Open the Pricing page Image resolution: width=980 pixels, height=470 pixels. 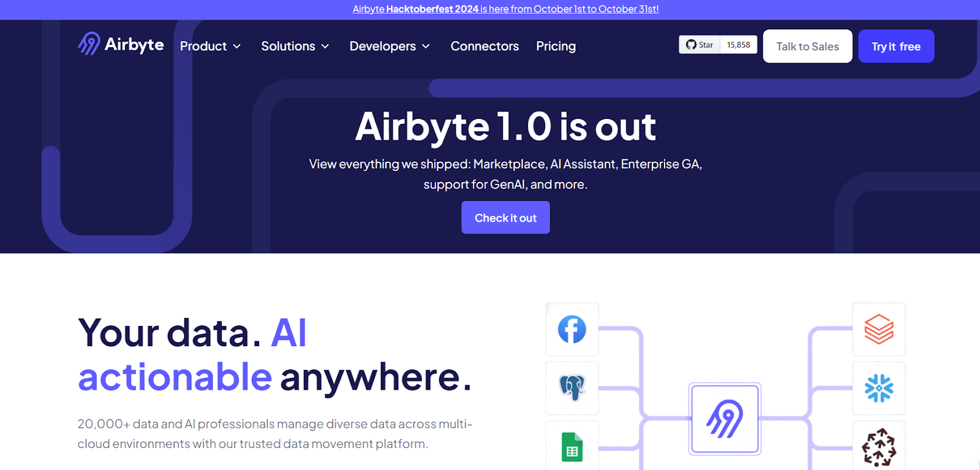click(x=556, y=46)
